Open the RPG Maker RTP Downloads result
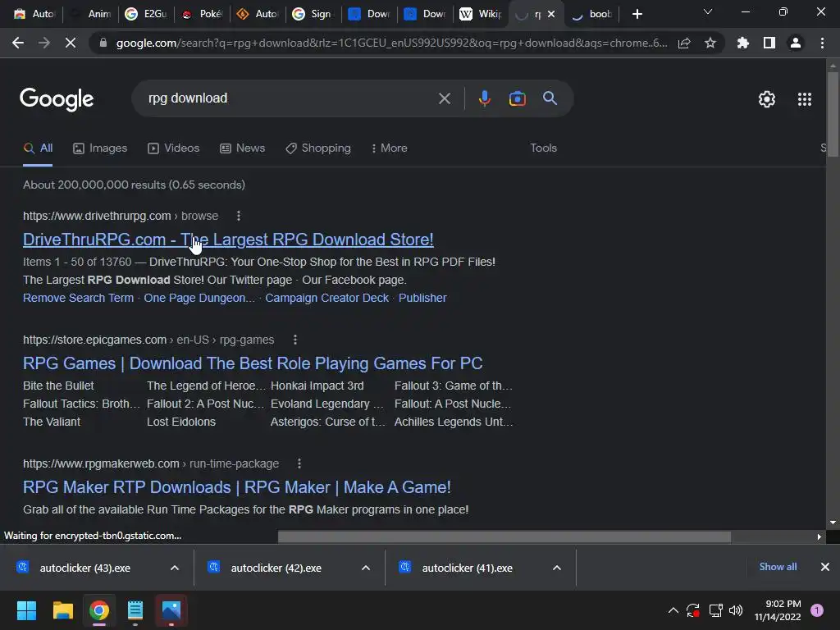The image size is (840, 630). [237, 487]
